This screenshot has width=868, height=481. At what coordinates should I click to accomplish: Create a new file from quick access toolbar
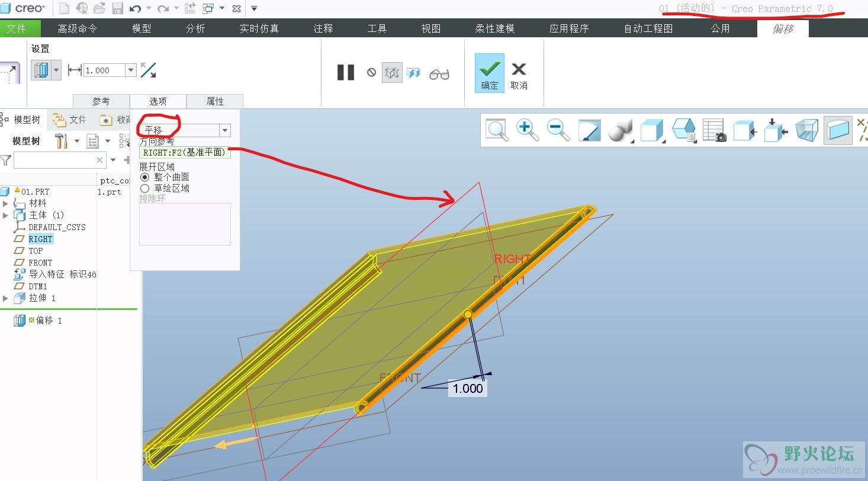click(64, 8)
